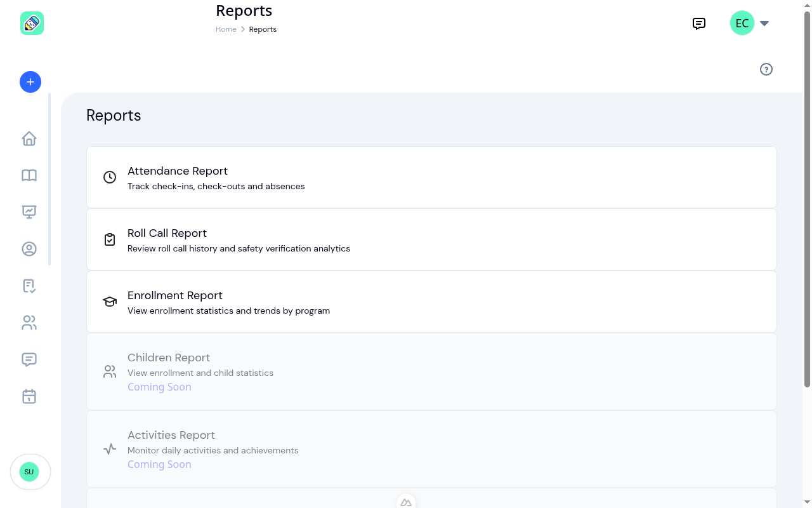The width and height of the screenshot is (812, 508).
Task: Open the people group sidebar icon
Action: tap(29, 323)
